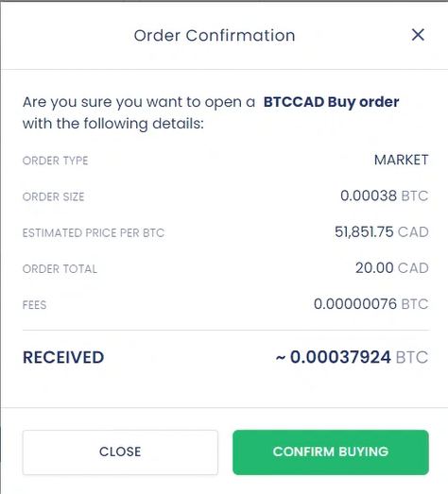Select the ~0.00037924 BTC received amount
This screenshot has width=448, height=494.
pyautogui.click(x=352, y=357)
